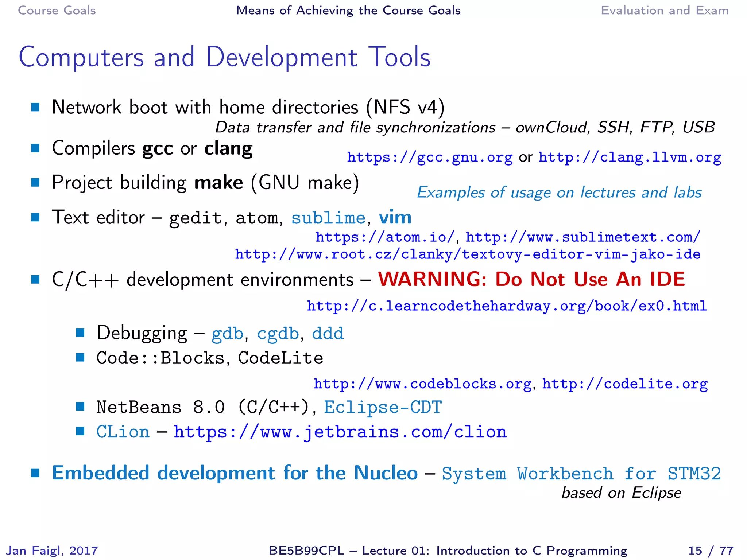Image resolution: width=747 pixels, height=560 pixels.
Task: Open System Workbench for STM32 link
Action: tap(581, 474)
